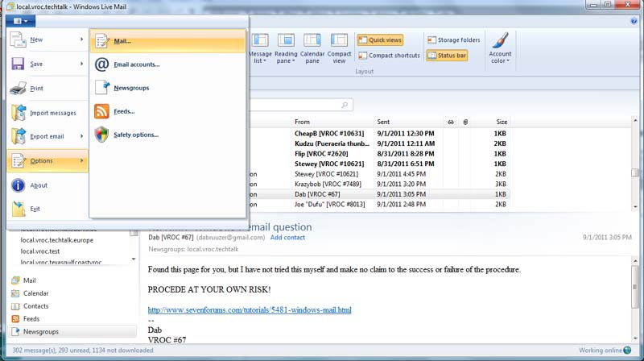Switch to Calendar shortcut
The image size is (644, 361).
pyautogui.click(x=35, y=293)
